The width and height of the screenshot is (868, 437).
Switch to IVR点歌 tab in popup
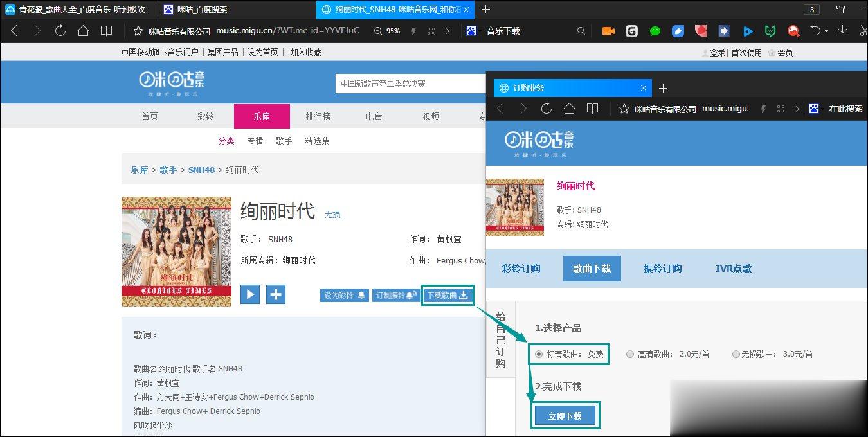point(734,269)
